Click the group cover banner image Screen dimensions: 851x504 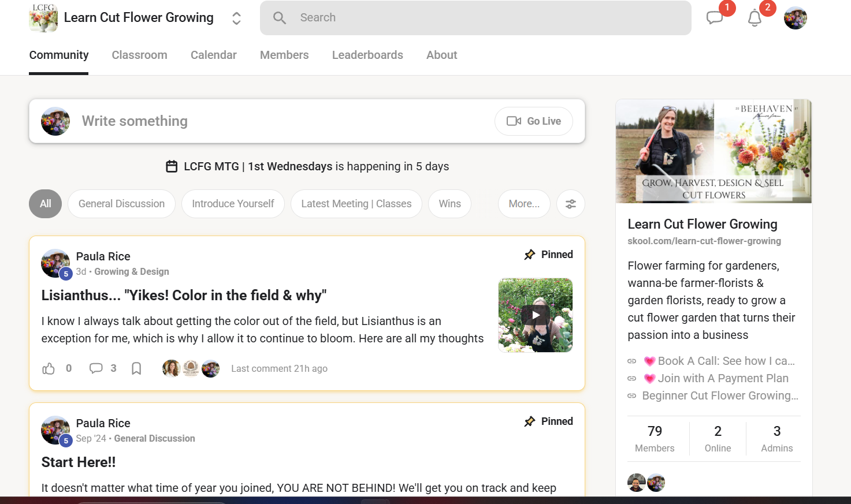point(713,151)
